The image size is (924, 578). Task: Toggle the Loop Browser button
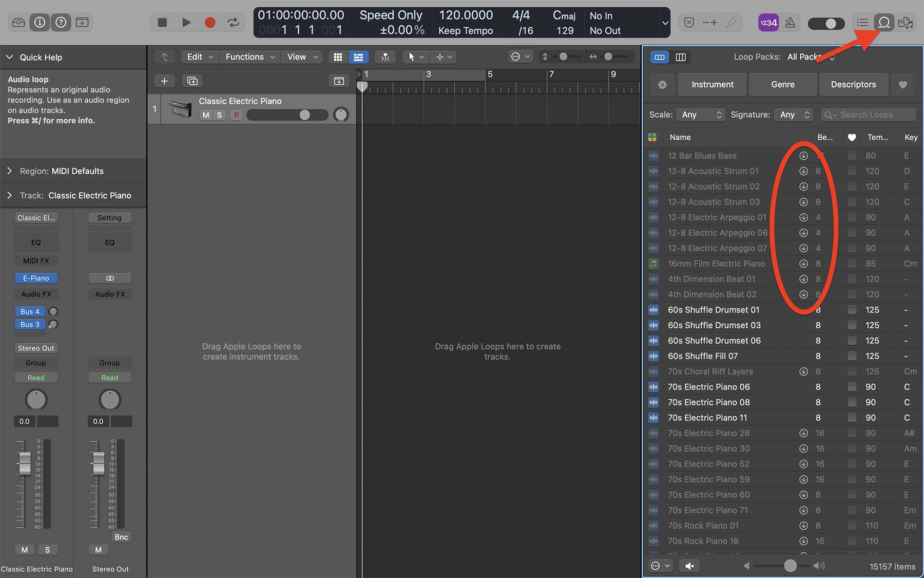click(x=884, y=23)
